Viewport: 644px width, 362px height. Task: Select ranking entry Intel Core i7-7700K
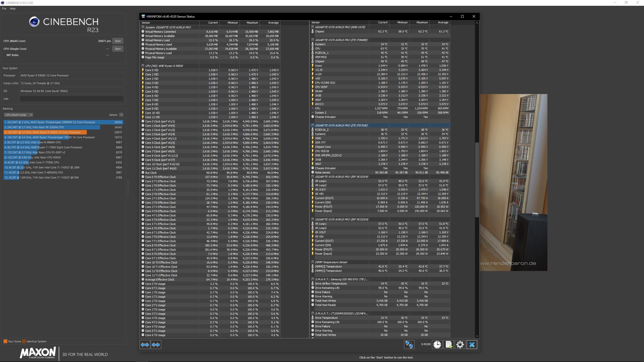[63, 162]
